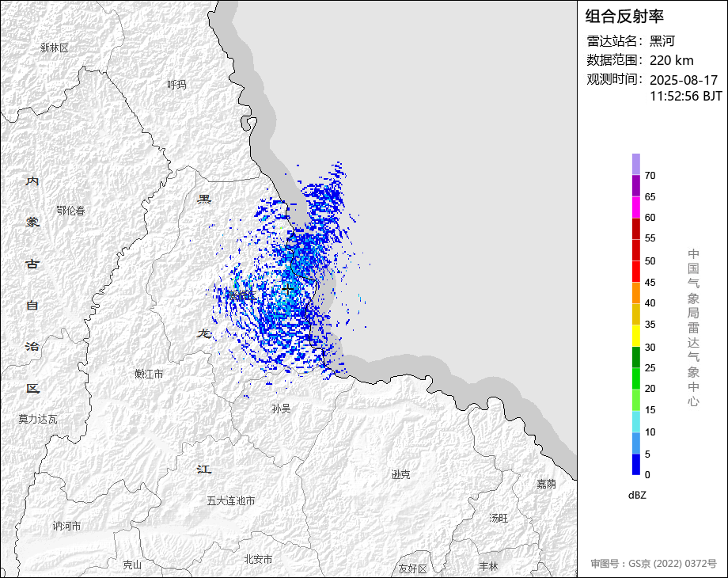Click the radar station name 黑河
This screenshot has width=728, height=578.
(662, 41)
